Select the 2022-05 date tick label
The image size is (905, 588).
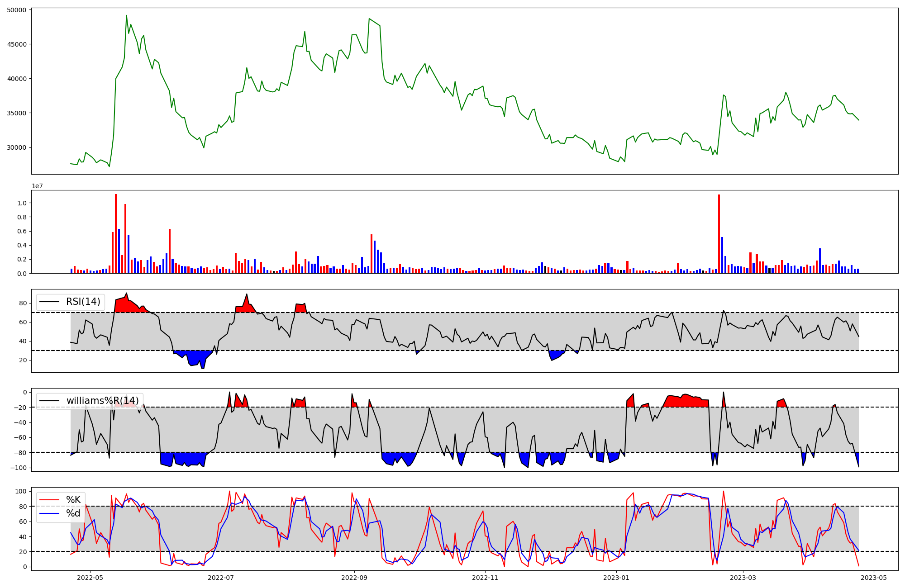pos(90,578)
